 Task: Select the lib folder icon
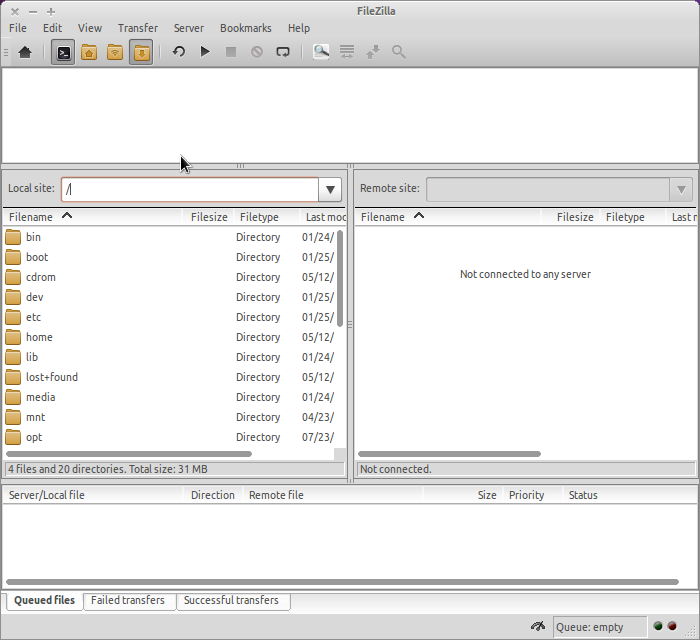pos(13,357)
